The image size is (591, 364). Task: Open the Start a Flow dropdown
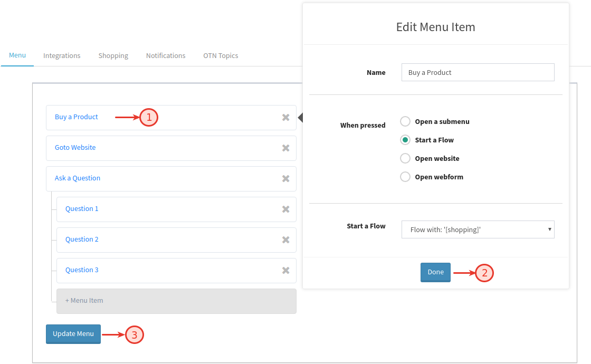tap(478, 229)
